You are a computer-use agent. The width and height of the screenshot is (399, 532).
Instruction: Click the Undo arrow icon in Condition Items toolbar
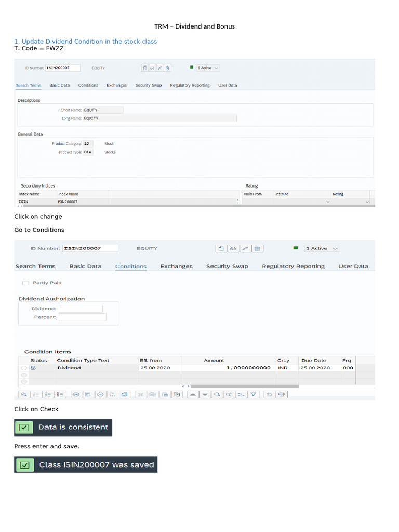[x=270, y=395]
